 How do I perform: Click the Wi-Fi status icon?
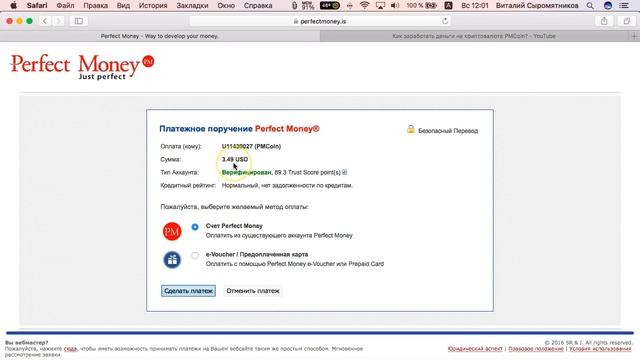point(364,5)
